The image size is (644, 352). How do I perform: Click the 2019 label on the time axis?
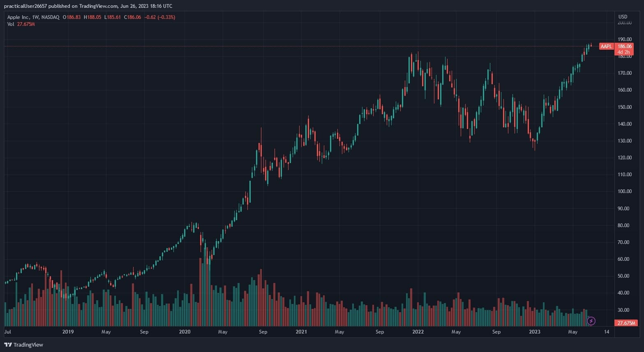[68, 332]
